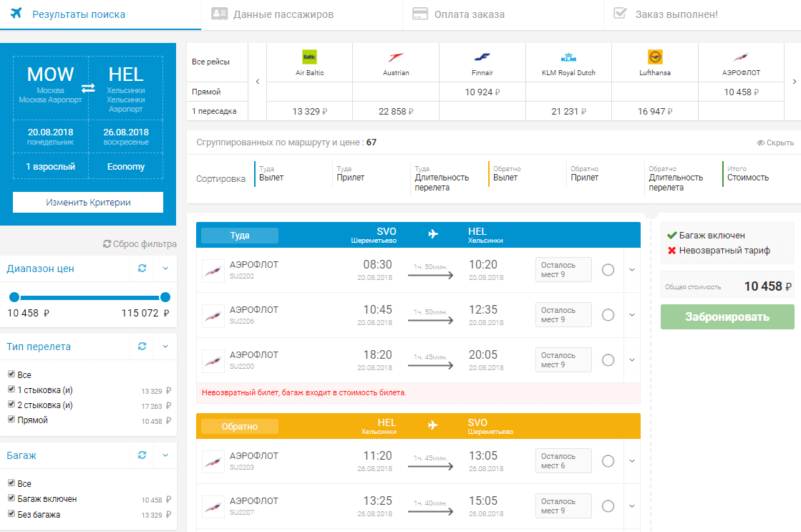
Task: Click the payment credit card icon
Action: pos(420,14)
